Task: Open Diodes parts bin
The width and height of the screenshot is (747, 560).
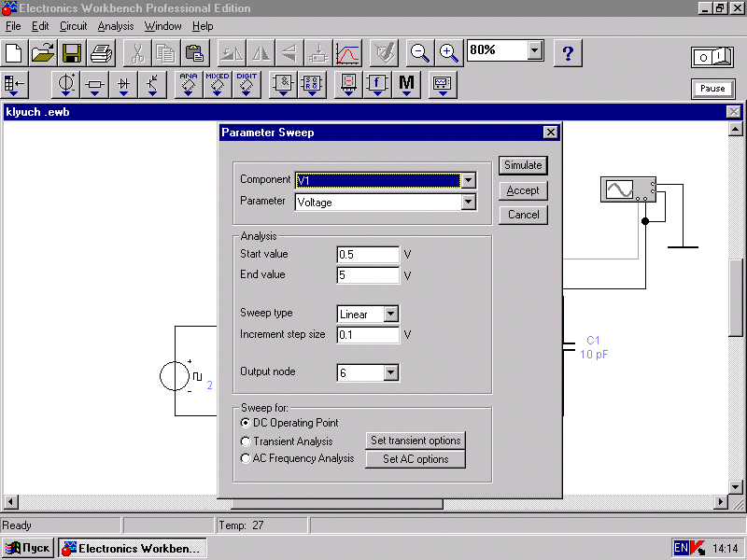Action: (123, 85)
